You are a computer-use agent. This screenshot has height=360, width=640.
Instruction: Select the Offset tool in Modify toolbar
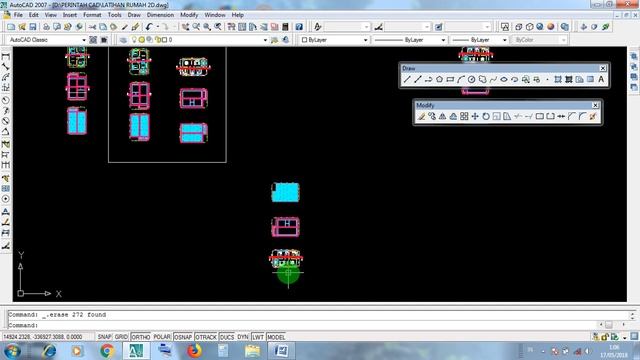click(453, 117)
